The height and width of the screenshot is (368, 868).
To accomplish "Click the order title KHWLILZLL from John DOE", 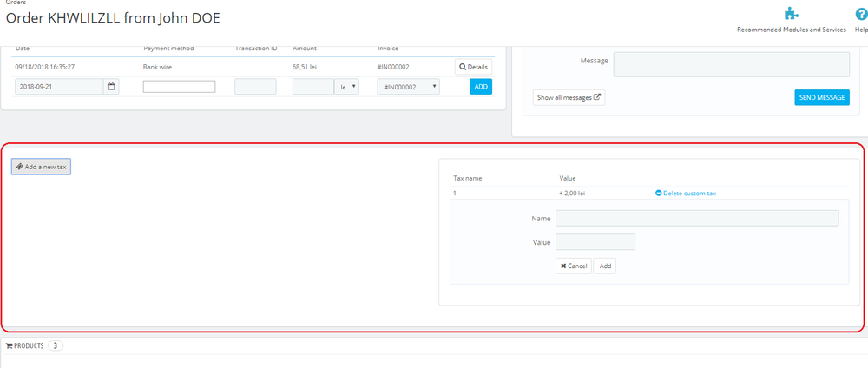I will pos(113,17).
